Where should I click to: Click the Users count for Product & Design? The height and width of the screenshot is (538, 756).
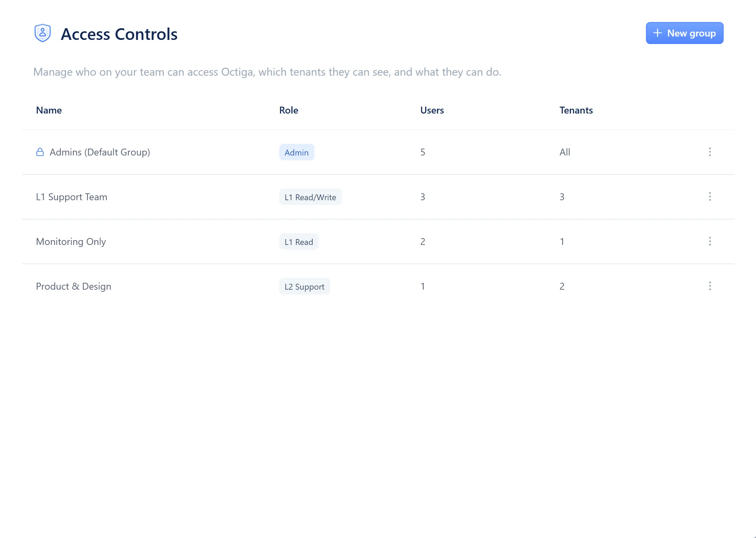[x=423, y=286]
